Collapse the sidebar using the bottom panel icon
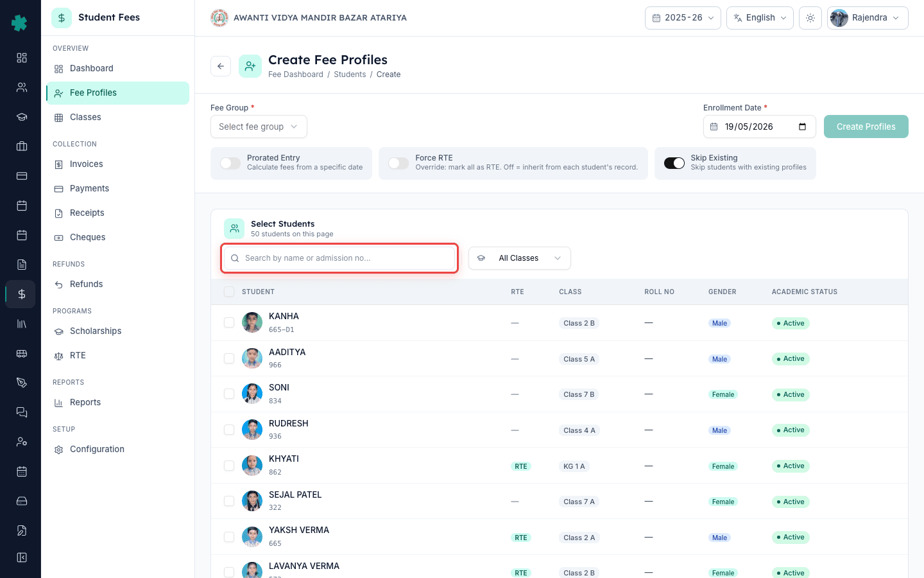This screenshot has width=924, height=578. point(21,557)
